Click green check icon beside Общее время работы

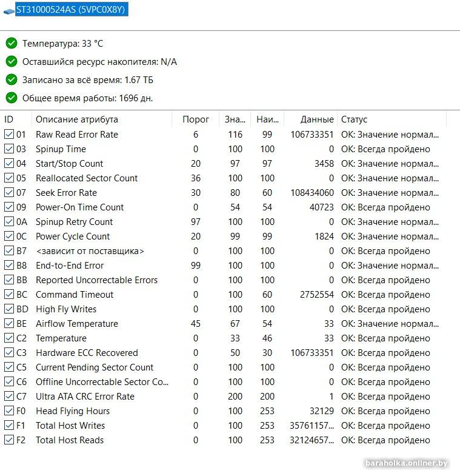coord(12,98)
